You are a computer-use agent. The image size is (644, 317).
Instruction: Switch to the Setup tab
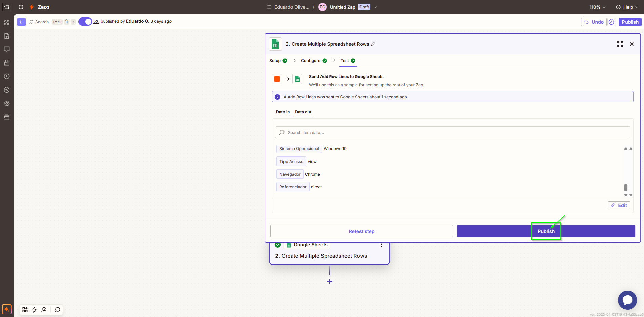point(278,61)
